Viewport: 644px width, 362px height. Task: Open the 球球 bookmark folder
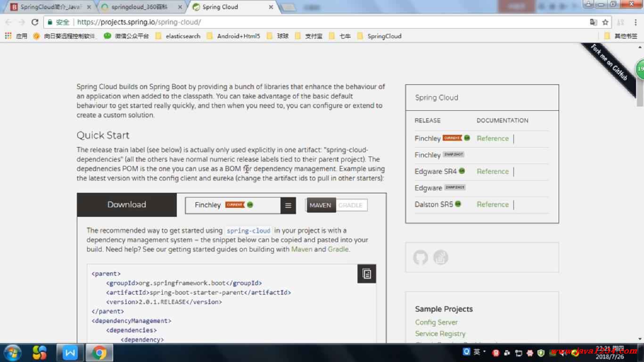click(278, 36)
